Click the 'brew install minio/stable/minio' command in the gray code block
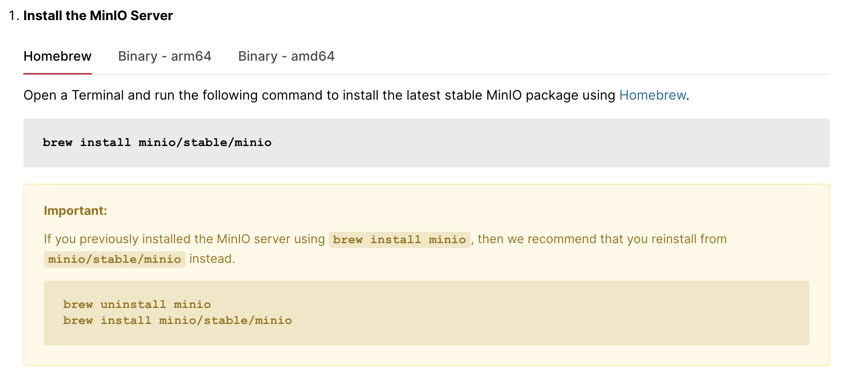Screen dimensions: 868x383 coord(157,142)
